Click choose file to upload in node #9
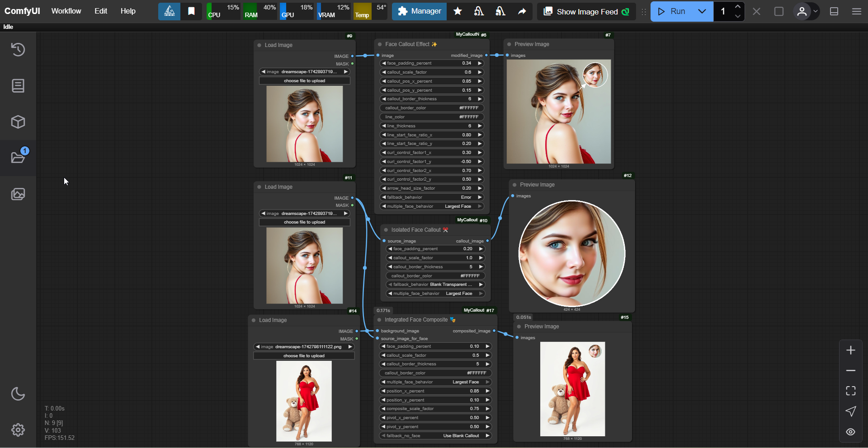The width and height of the screenshot is (868, 448). pyautogui.click(x=304, y=81)
